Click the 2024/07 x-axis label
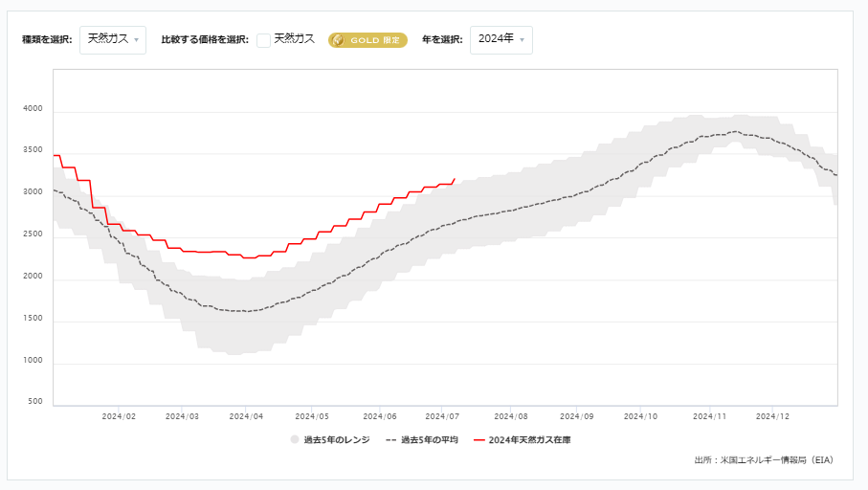Viewport: 868px width, 490px height. (x=442, y=416)
